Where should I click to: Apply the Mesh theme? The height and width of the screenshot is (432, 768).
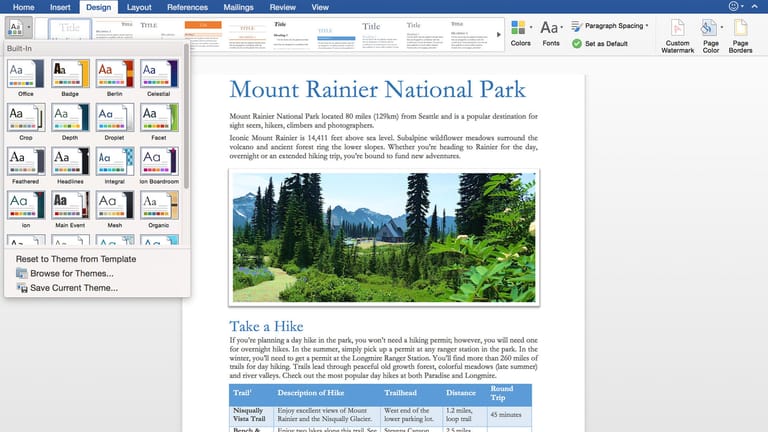click(115, 209)
